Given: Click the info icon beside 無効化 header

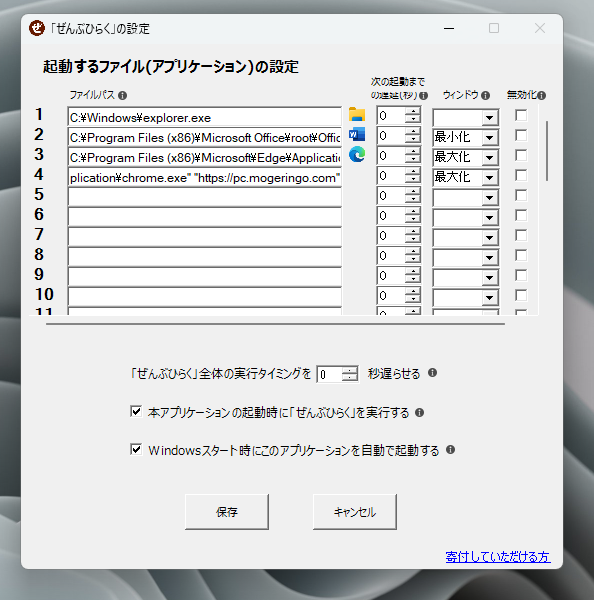Looking at the screenshot, I should coord(542,95).
